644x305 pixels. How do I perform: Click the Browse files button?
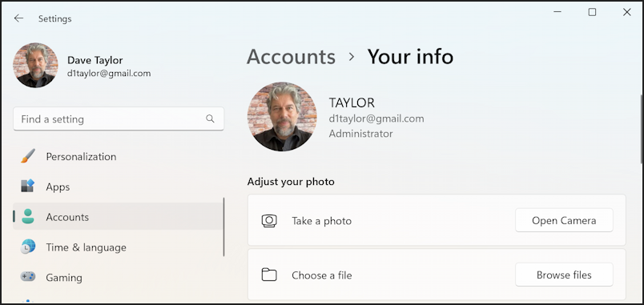point(564,275)
